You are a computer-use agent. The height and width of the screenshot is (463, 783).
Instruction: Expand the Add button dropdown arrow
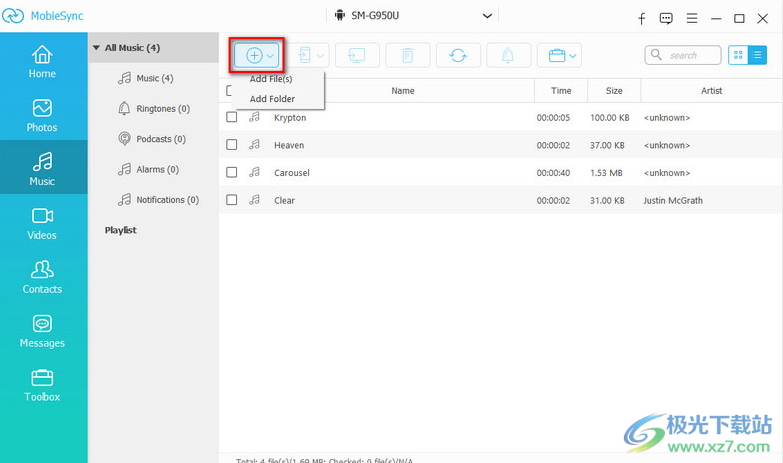pos(270,56)
